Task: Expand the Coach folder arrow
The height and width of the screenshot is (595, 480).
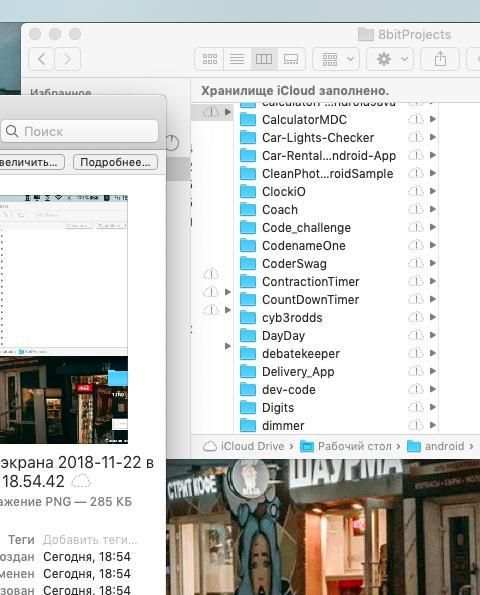Action: pyautogui.click(x=433, y=209)
